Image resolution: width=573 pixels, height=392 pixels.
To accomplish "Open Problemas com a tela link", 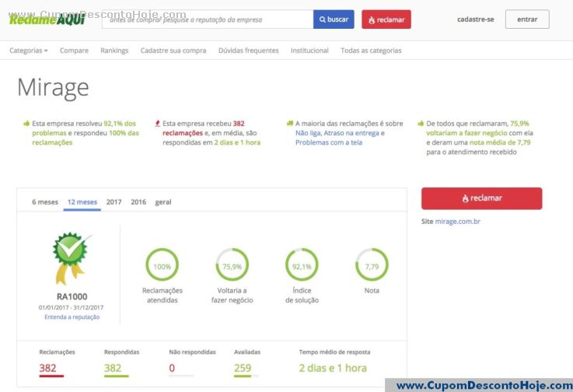I will 329,142.
